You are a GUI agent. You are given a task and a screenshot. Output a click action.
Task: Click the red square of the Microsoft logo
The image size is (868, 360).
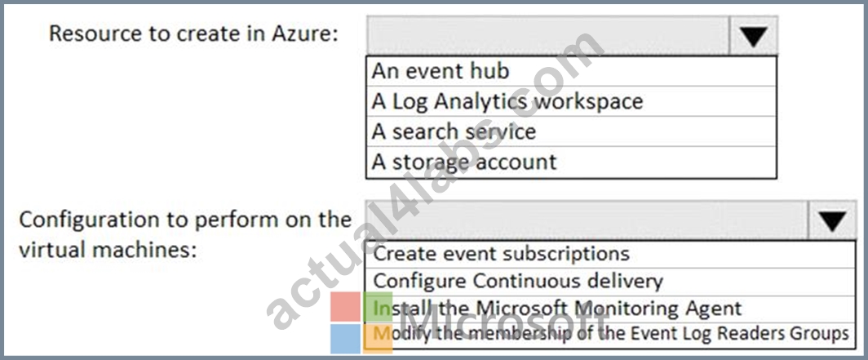click(x=345, y=307)
